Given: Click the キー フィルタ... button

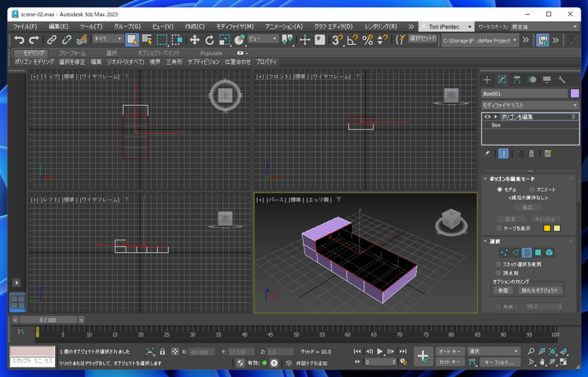Looking at the screenshot, I should 498,362.
